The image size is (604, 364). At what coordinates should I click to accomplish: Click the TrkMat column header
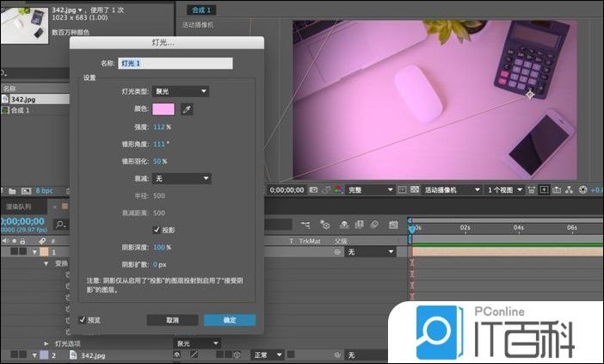[x=310, y=241]
